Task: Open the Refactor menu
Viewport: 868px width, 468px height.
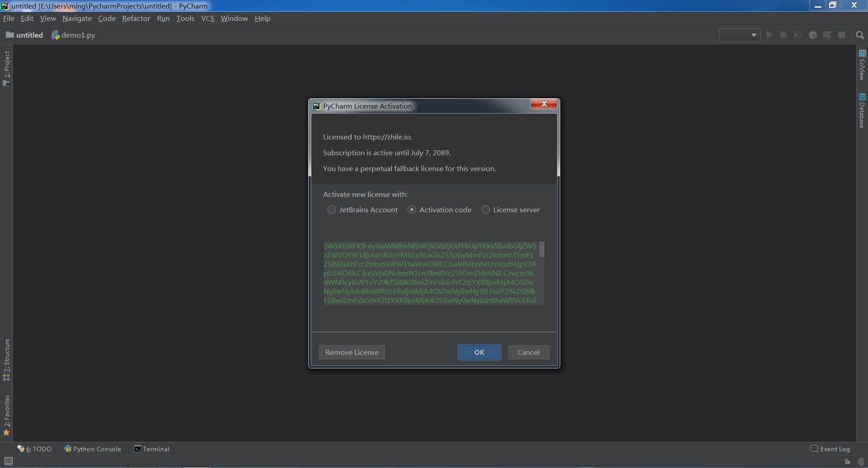Action: tap(136, 18)
